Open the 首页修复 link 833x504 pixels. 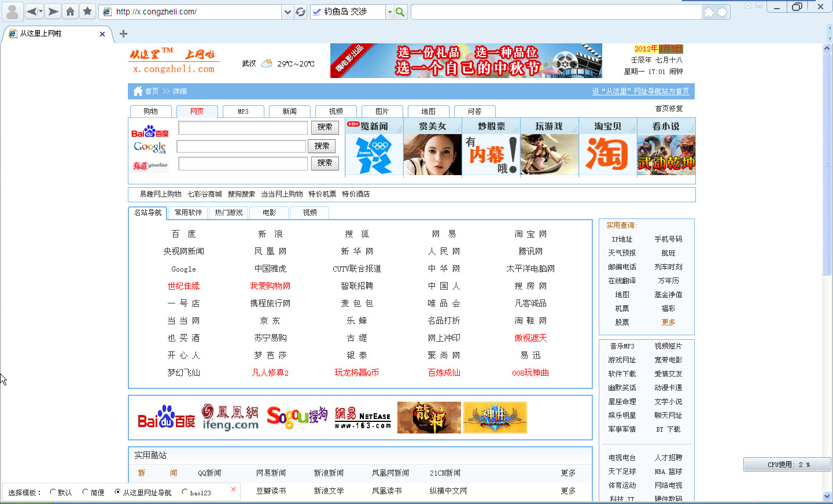tap(669, 109)
